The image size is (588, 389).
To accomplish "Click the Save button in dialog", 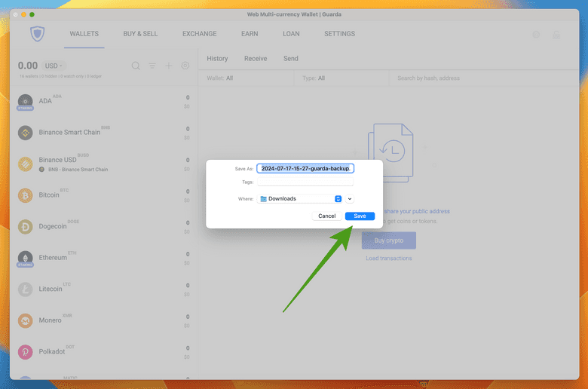I will (360, 216).
